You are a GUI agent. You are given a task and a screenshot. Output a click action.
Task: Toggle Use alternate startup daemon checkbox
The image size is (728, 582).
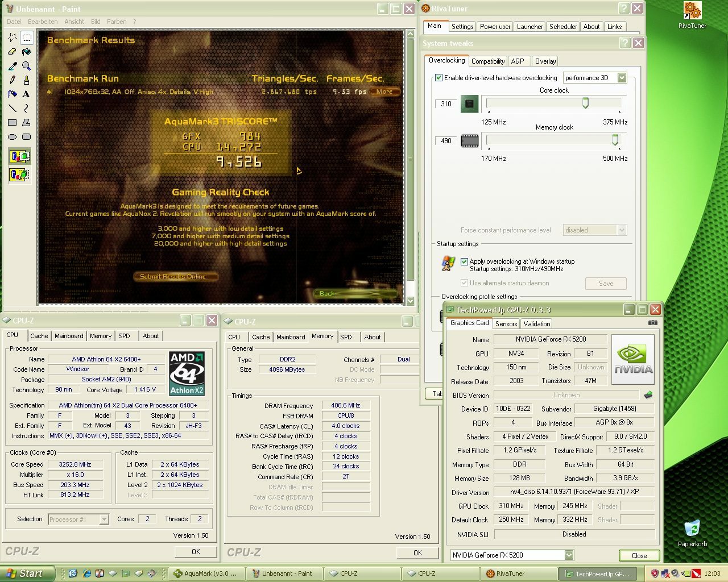coord(464,283)
